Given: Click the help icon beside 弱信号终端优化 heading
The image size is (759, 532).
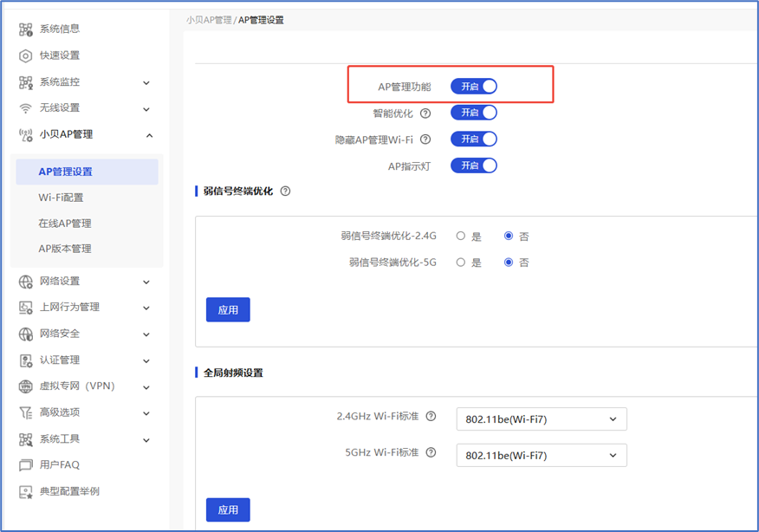Looking at the screenshot, I should pos(285,191).
